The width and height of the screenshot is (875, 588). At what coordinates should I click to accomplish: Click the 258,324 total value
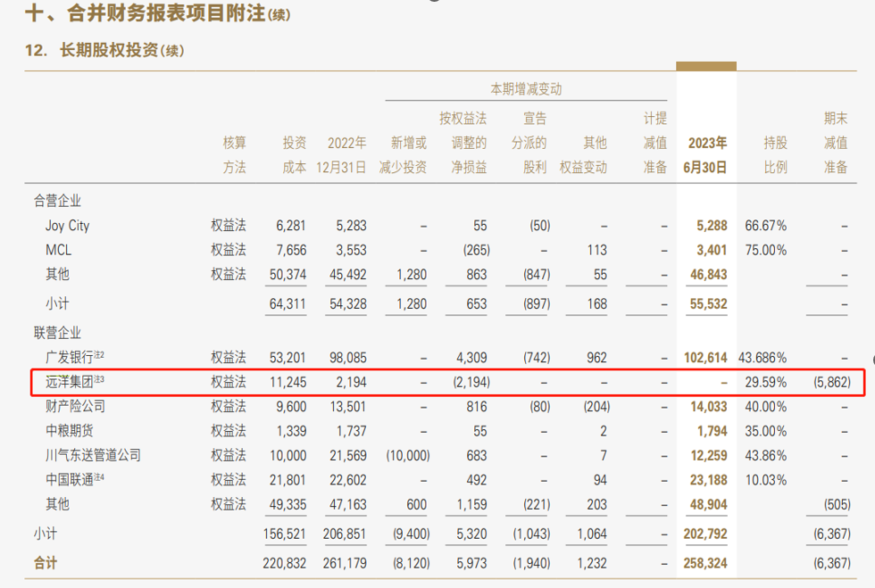(x=705, y=563)
